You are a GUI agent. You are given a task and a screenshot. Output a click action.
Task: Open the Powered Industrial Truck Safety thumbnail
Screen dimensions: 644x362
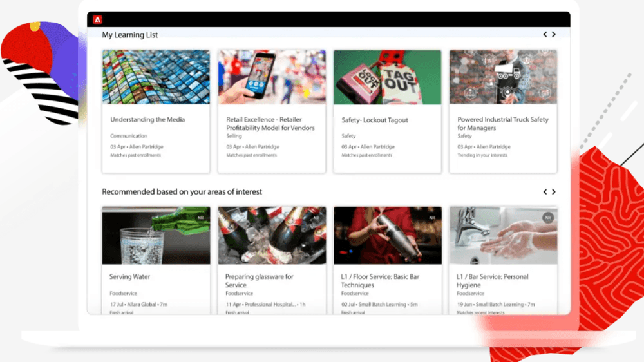[x=503, y=77]
